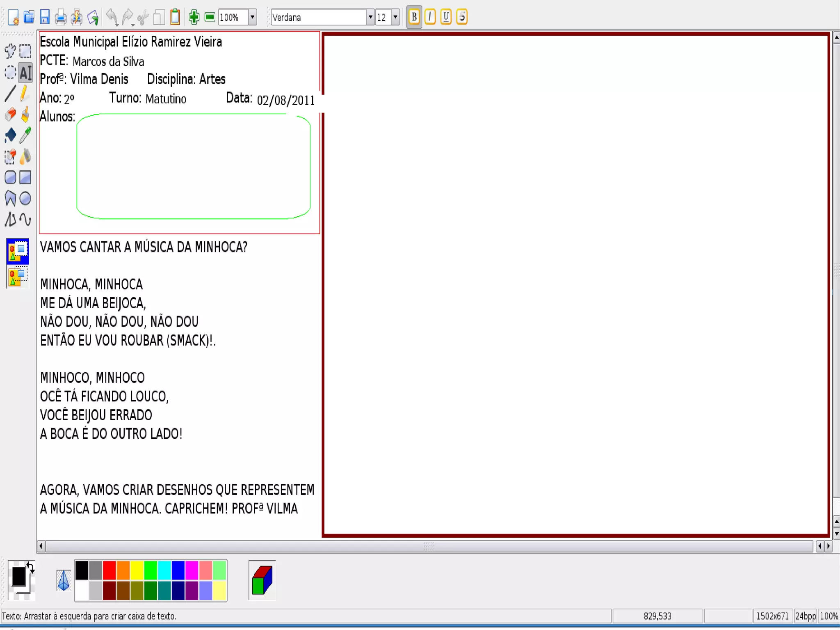This screenshot has width=840, height=630.
Task: Open the Verdana font family dropdown
Action: 370,17
